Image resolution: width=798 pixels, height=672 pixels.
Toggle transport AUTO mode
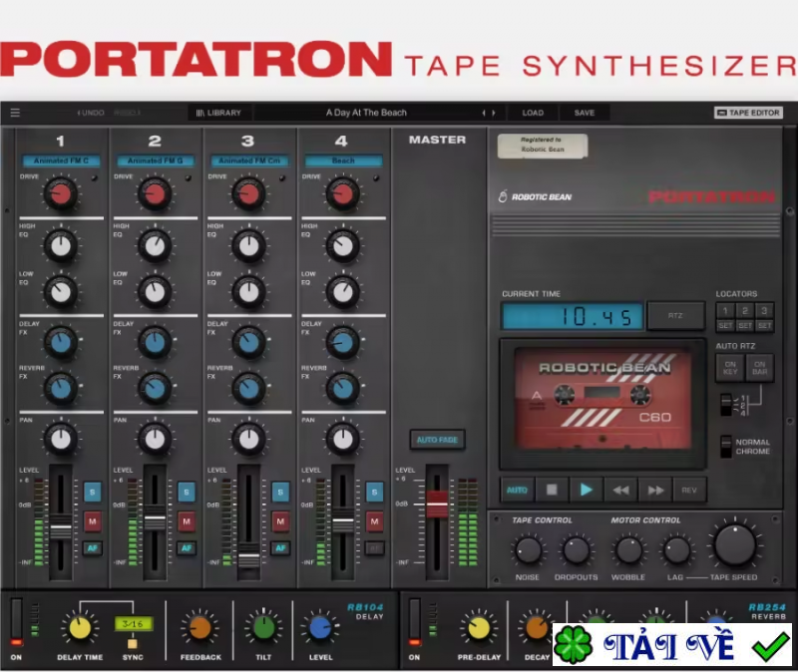coord(517,490)
